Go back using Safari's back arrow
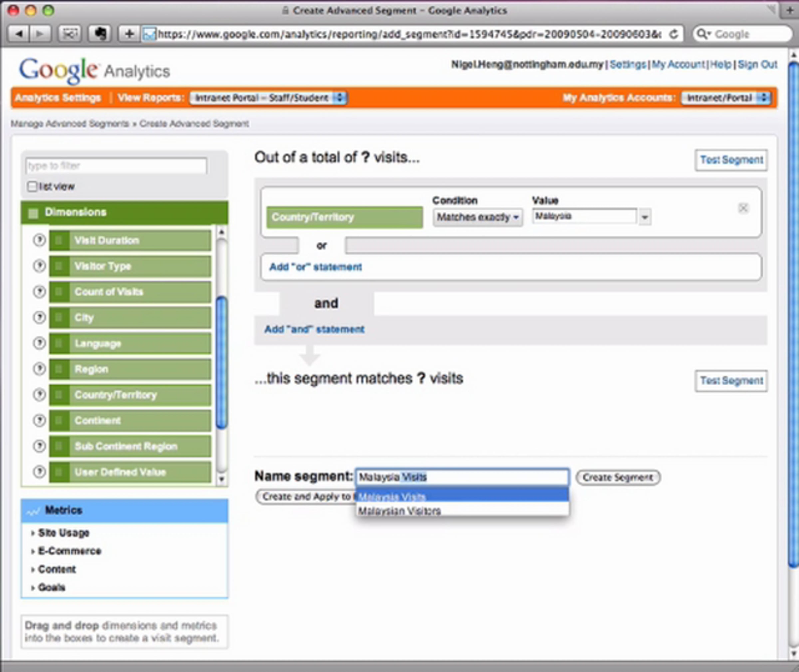799x672 pixels. pos(19,34)
